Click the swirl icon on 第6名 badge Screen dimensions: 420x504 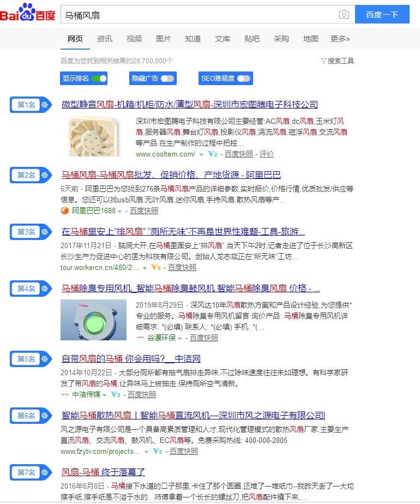(x=45, y=416)
